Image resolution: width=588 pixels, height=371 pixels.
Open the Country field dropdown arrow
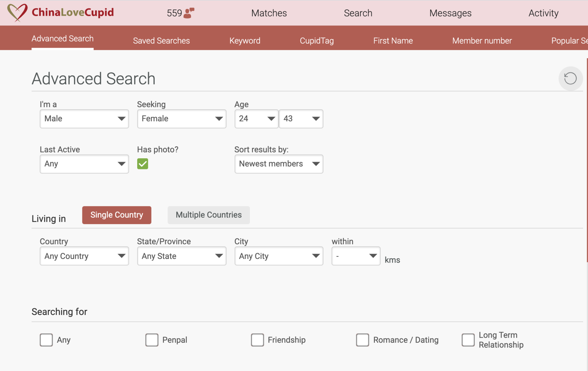(121, 256)
